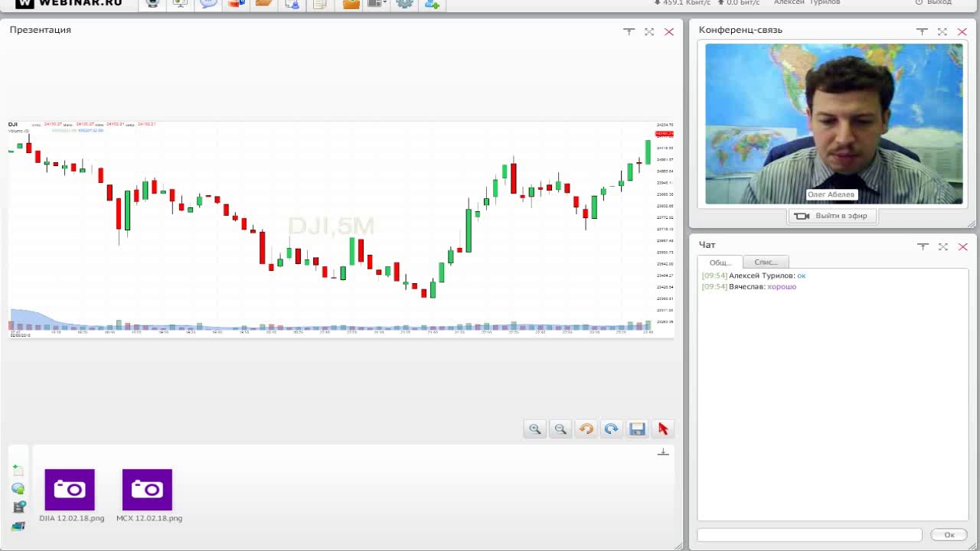Switch to the 'Спис...' chat tab
Image resolution: width=980 pixels, height=551 pixels.
click(x=766, y=262)
